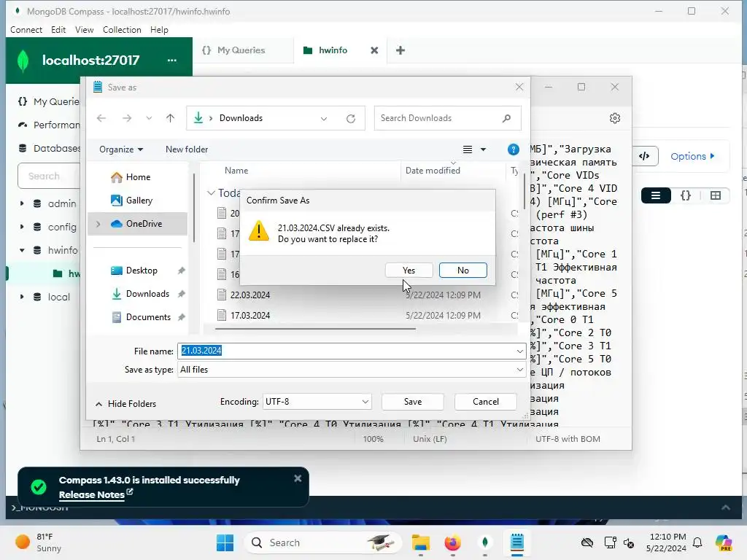Create a New folder
The width and height of the screenshot is (747, 560).
point(187,149)
